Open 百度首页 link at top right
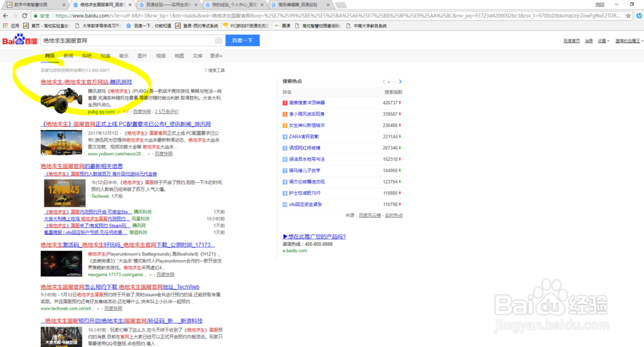Image resolution: width=644 pixels, height=347 pixels. [571, 41]
